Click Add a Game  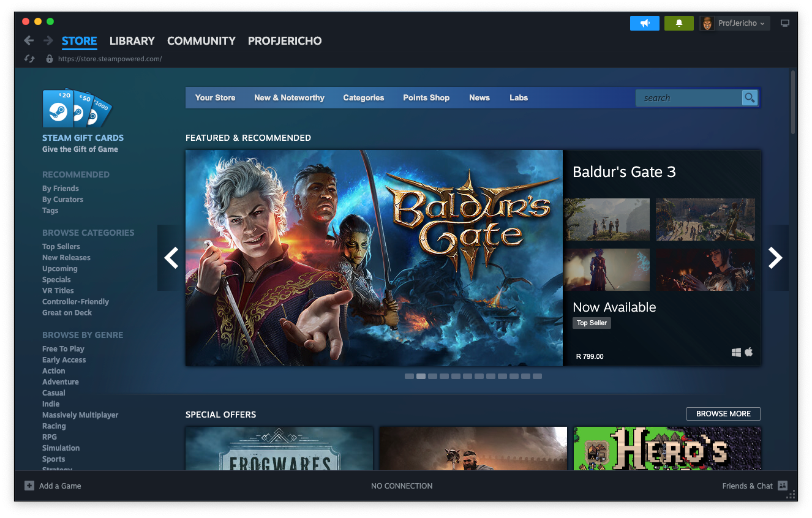[x=60, y=486]
